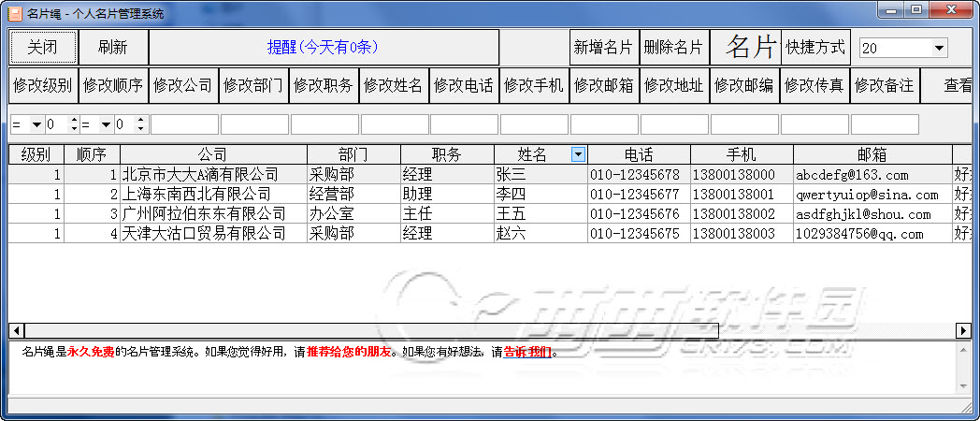
Task: Click the 修改传真 button
Action: point(814,86)
